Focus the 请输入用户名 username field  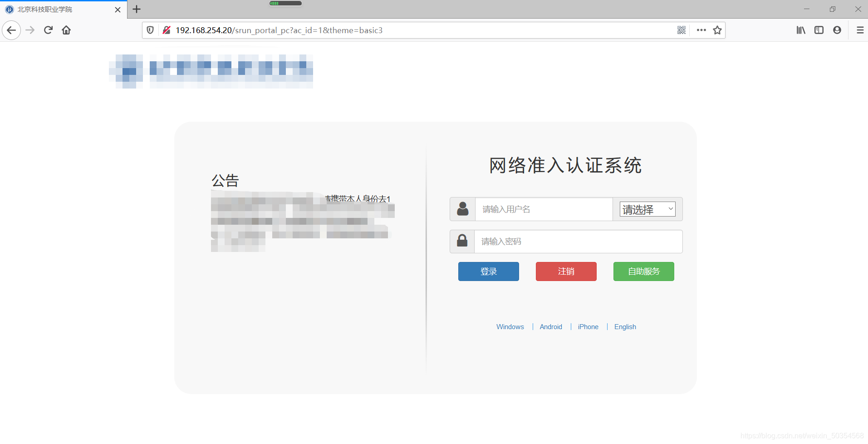click(x=544, y=209)
